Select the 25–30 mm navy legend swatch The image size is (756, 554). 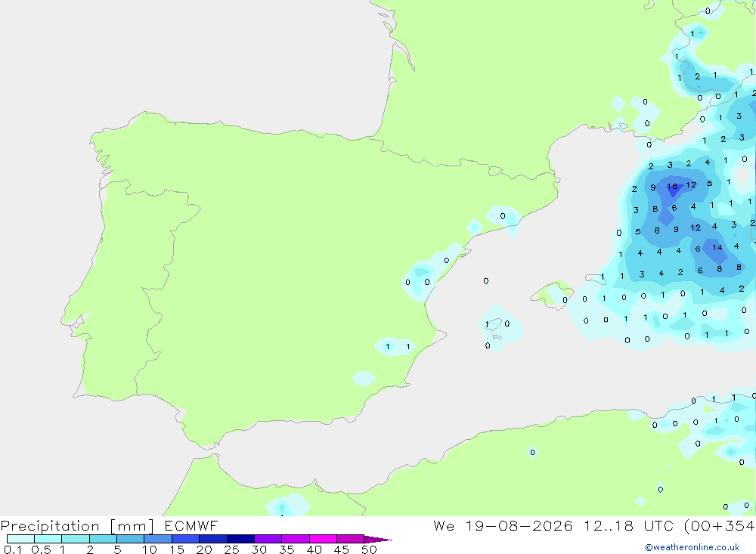coord(240,539)
